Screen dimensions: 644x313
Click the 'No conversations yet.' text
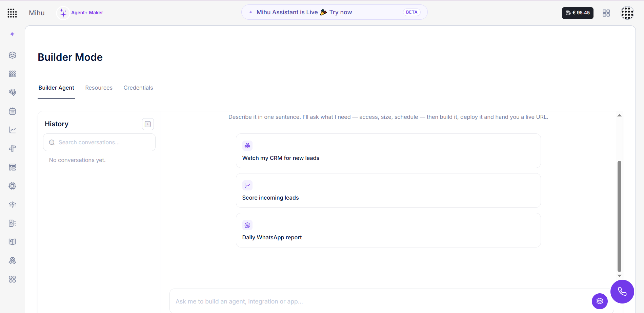click(x=77, y=160)
